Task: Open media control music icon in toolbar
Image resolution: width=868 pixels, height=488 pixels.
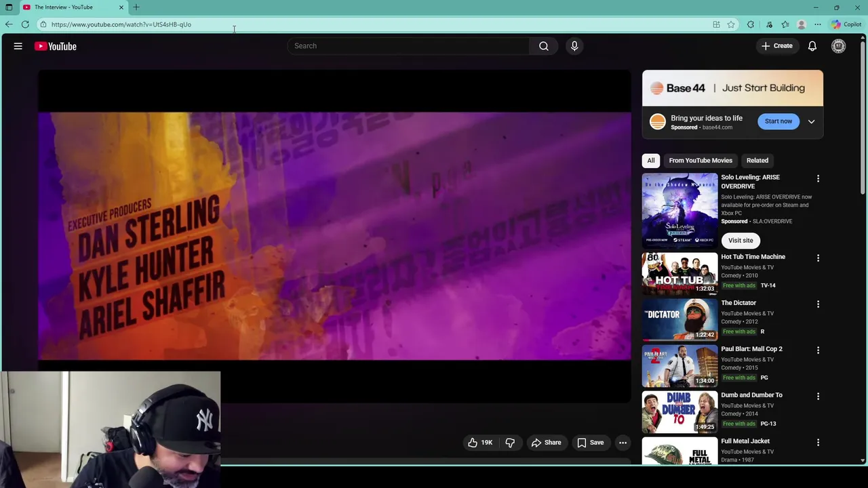Action: coord(769,24)
